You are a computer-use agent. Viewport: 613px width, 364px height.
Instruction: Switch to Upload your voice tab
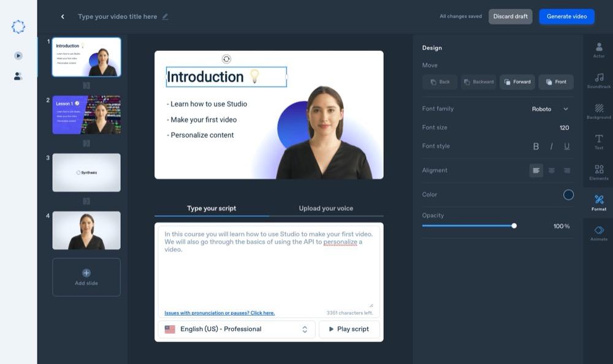point(326,208)
